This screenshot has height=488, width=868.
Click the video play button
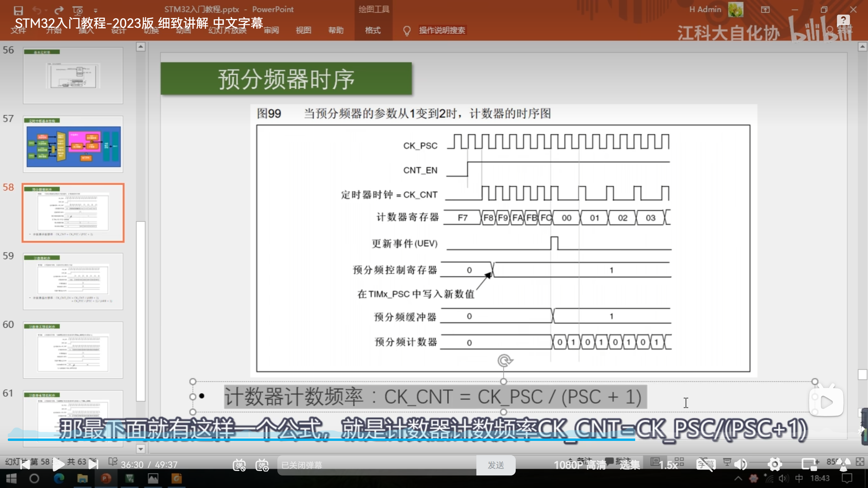(x=58, y=465)
